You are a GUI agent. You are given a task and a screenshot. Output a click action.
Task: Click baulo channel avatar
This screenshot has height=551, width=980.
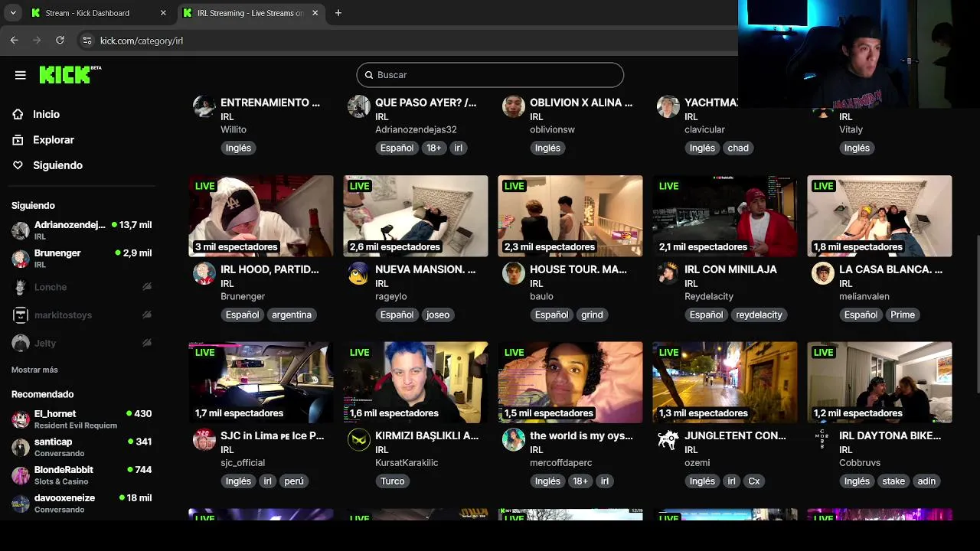(x=514, y=273)
